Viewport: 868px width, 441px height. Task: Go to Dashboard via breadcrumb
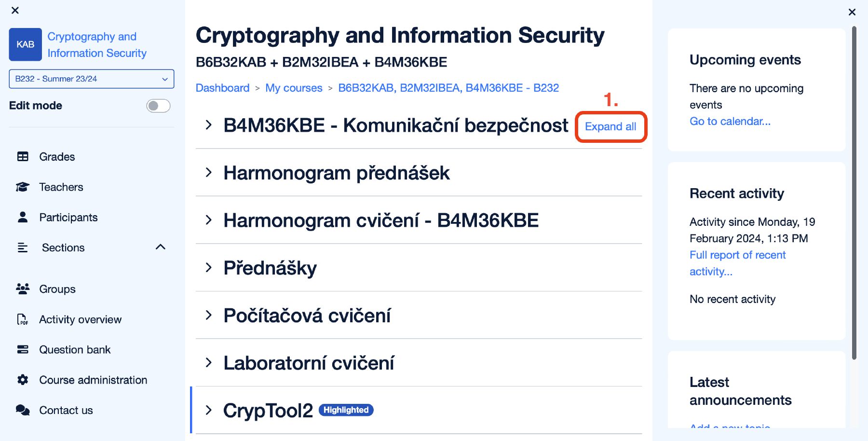[x=222, y=88]
